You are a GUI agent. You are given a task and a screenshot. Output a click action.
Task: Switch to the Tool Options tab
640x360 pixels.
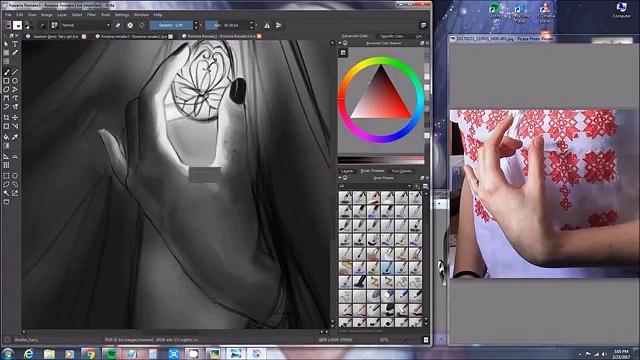pyautogui.click(x=402, y=171)
